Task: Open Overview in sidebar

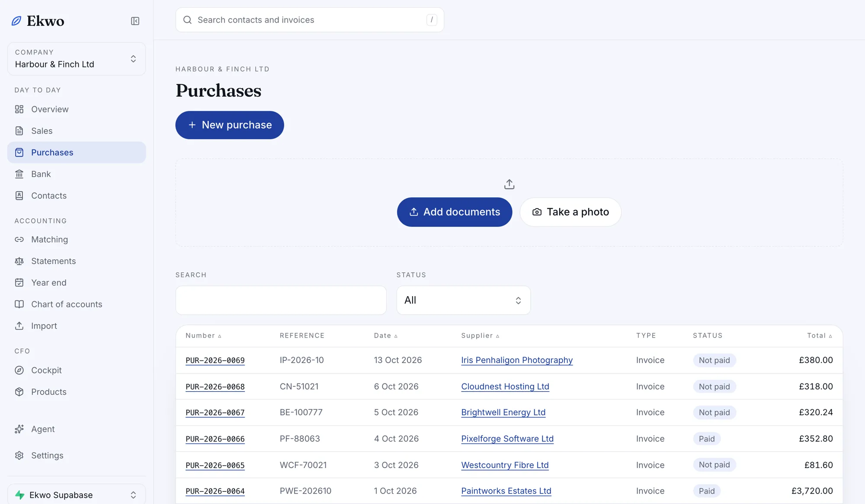Action: 77,109
